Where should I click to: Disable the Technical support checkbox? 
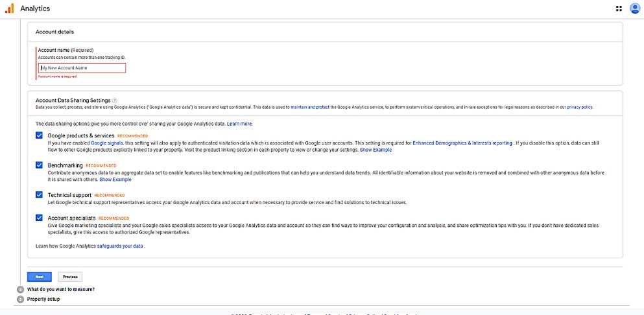tap(40, 194)
